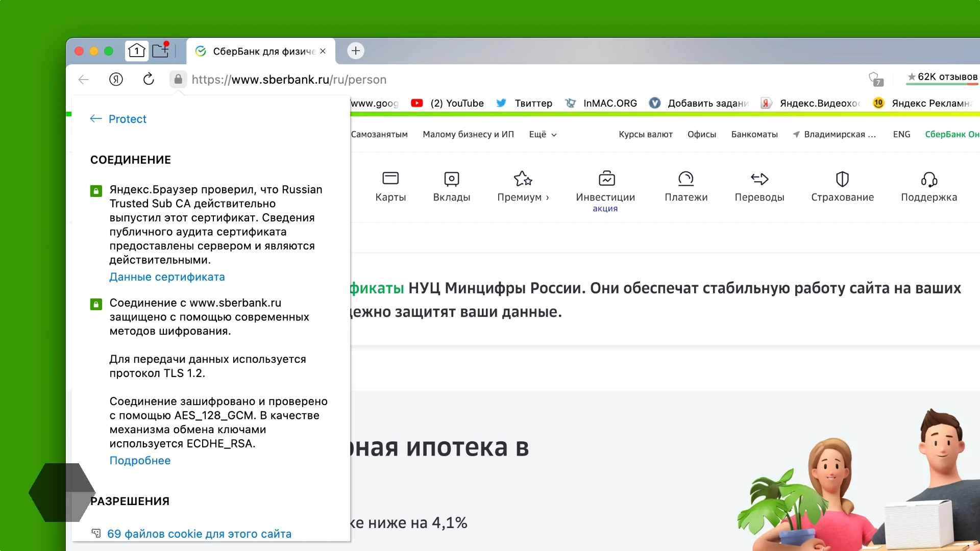Open the InMAC.ORG bookmark

pos(601,103)
